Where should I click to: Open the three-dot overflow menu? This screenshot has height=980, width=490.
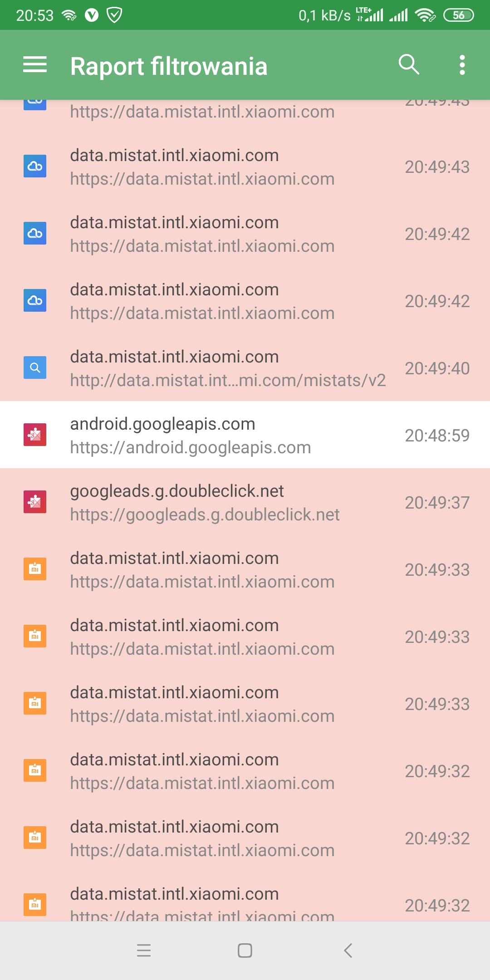462,65
